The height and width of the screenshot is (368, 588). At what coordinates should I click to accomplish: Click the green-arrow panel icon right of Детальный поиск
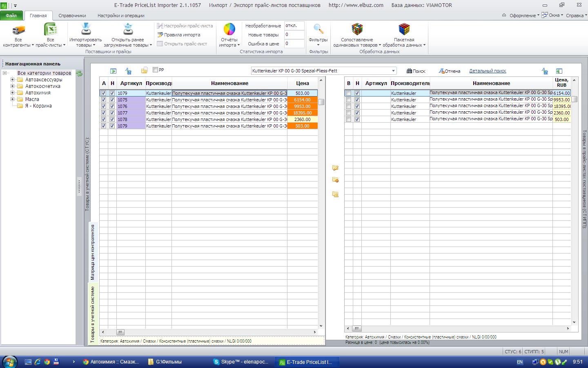559,71
